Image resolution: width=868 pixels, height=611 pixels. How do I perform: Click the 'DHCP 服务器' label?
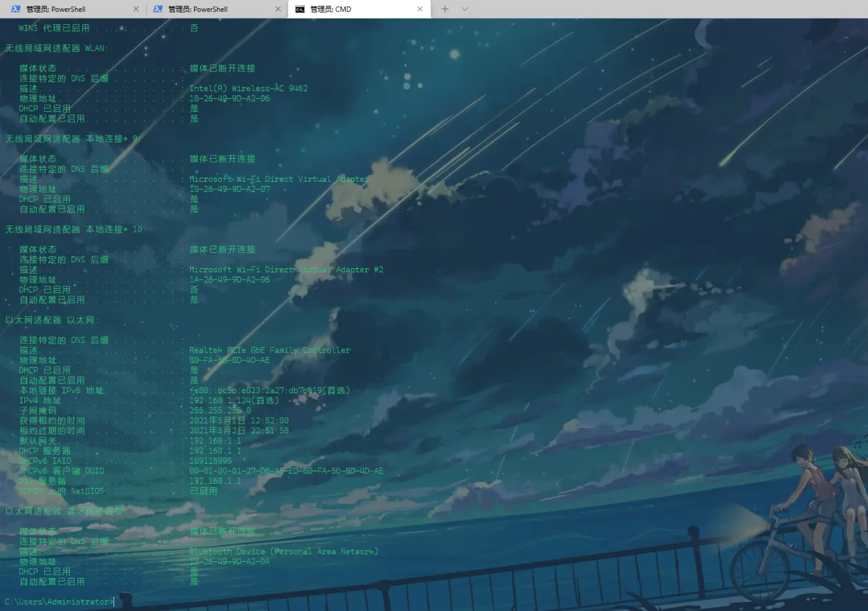[45, 451]
